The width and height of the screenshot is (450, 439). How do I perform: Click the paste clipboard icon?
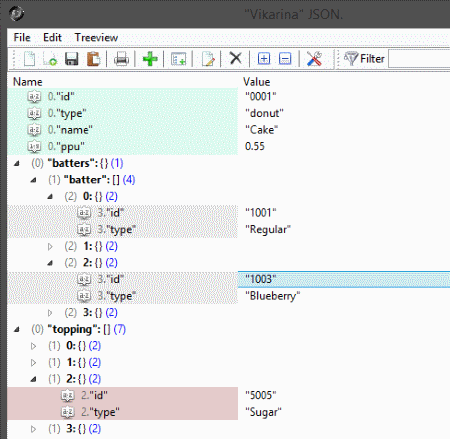(x=94, y=59)
